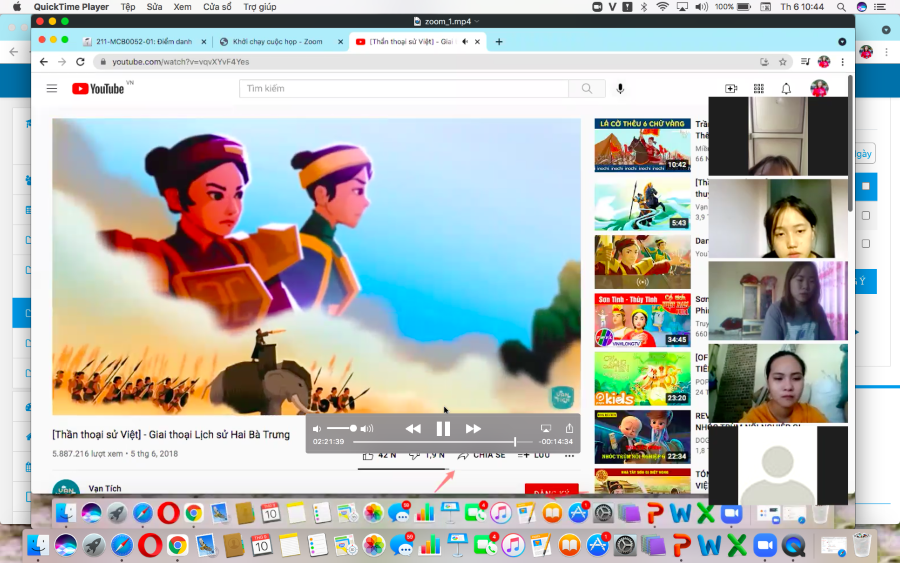900x563 pixels.
Task: Click the Bluetooth status icon in menu bar
Action: click(x=644, y=7)
